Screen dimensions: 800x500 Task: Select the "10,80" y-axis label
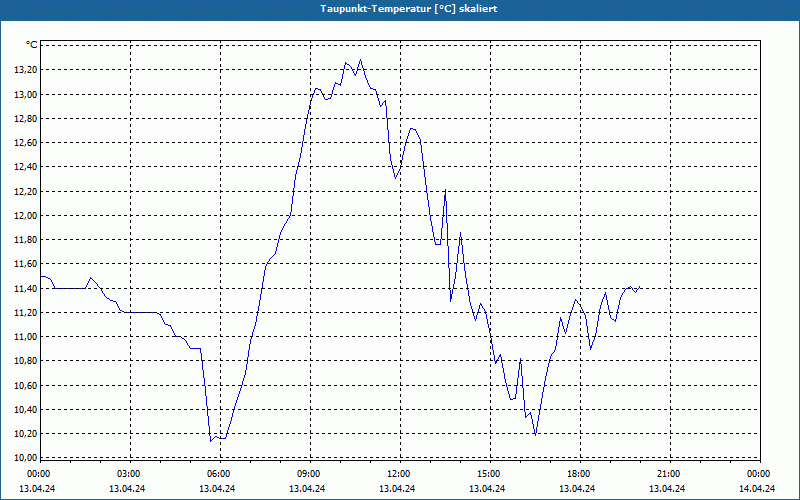pos(24,361)
